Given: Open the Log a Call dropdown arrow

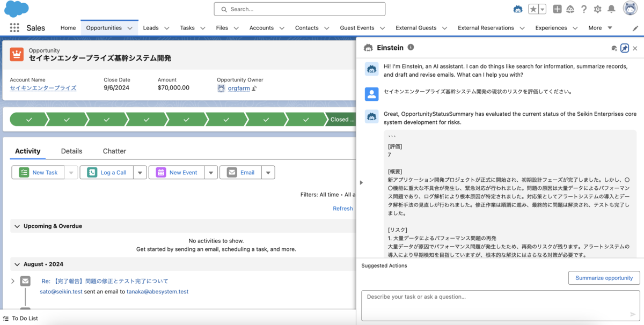Looking at the screenshot, I should (140, 173).
